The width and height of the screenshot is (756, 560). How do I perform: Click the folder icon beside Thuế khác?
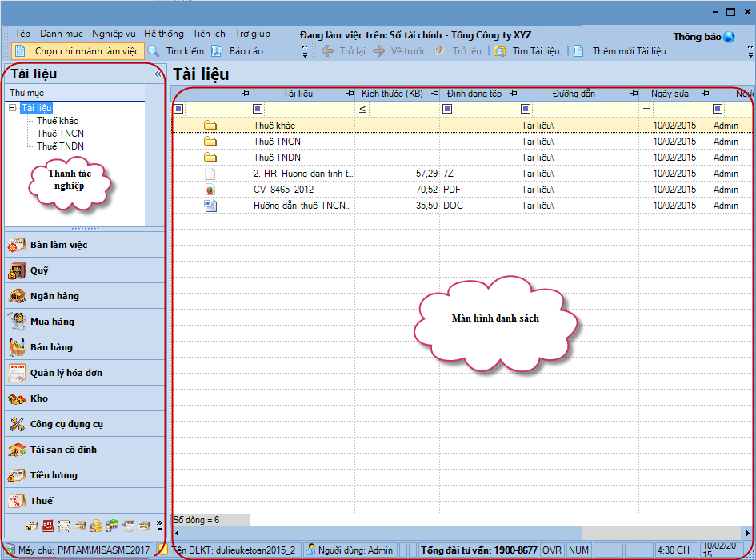[x=210, y=126]
